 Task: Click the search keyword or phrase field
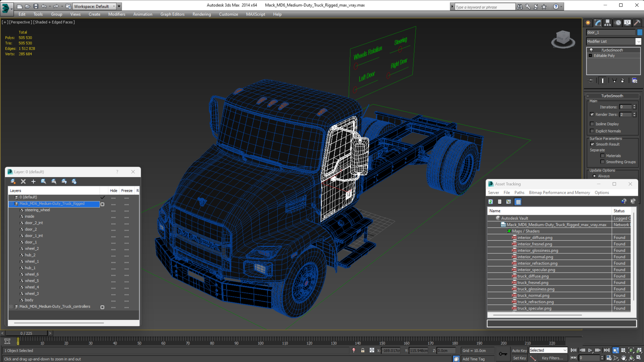485,7
